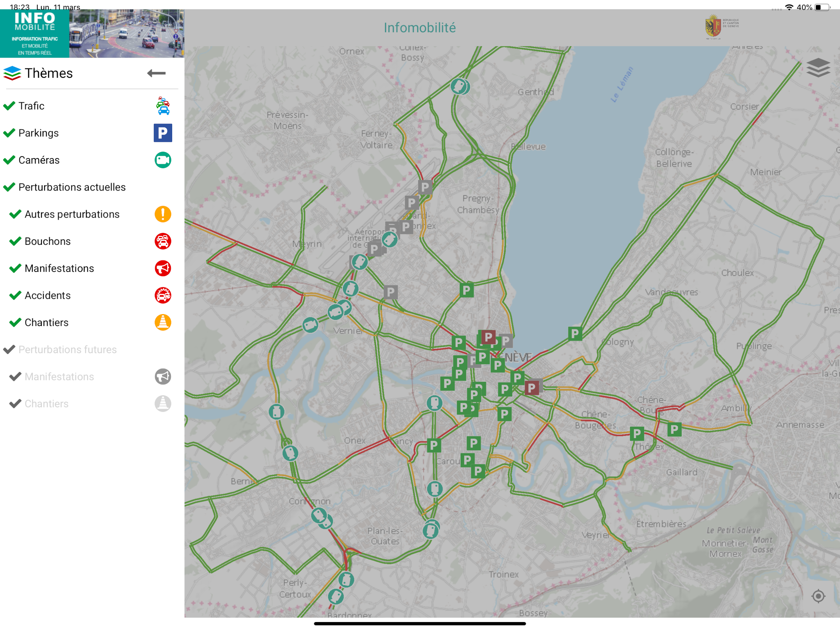Click the red Bouchons traffic jam icon
This screenshot has height=630, width=840.
click(163, 241)
